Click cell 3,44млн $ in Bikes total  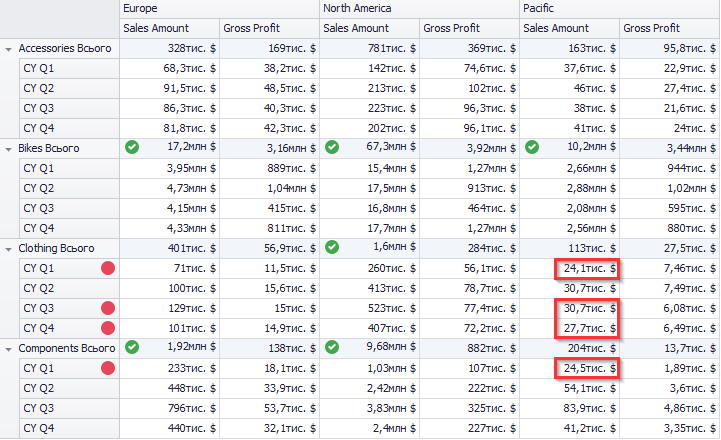point(670,149)
